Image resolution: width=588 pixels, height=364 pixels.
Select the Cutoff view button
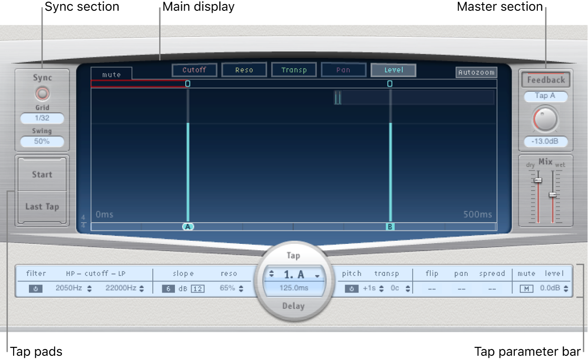click(x=194, y=70)
